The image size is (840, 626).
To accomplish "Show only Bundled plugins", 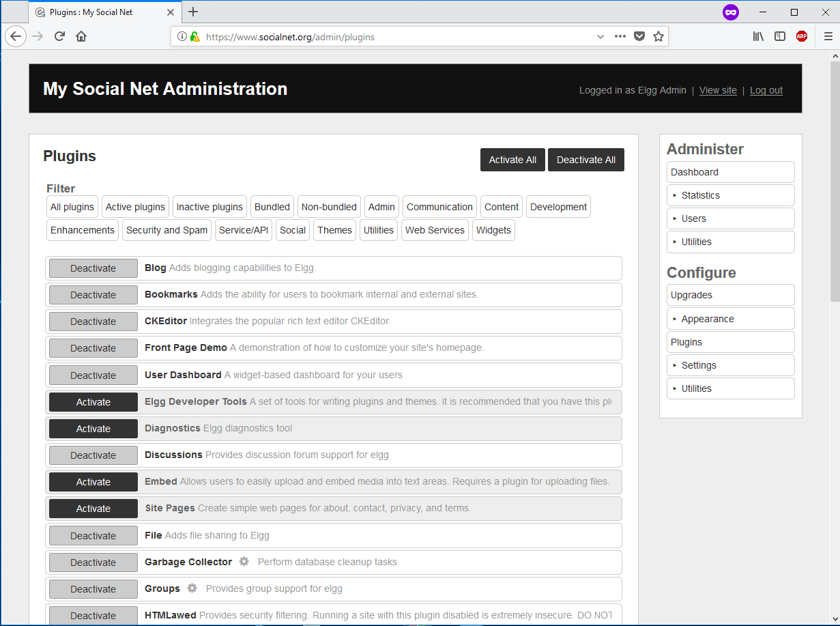I will tap(272, 207).
